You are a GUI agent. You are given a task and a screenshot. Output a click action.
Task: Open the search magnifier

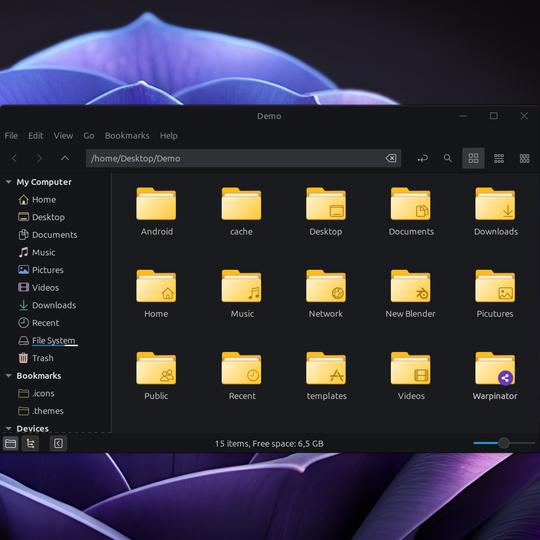pos(448,158)
